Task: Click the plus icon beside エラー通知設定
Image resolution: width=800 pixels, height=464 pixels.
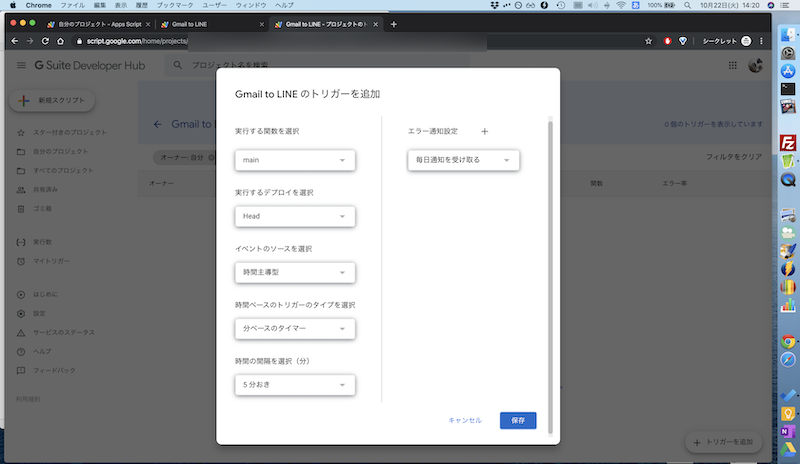Action: pos(485,131)
